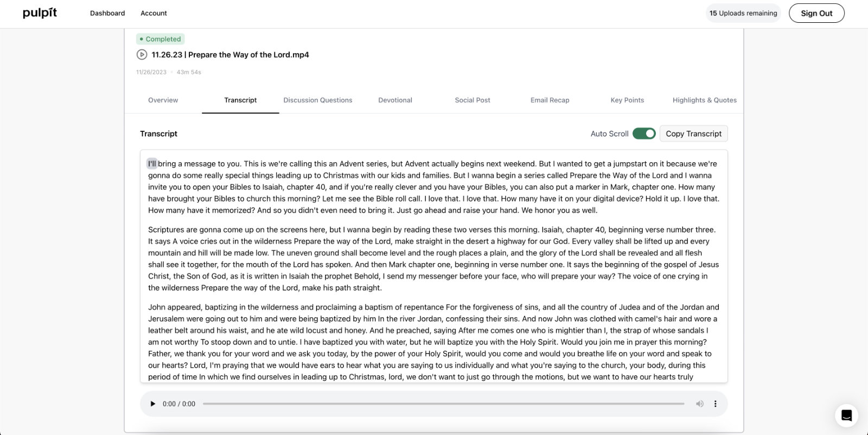
Task: Open the Account page link
Action: [x=154, y=13]
